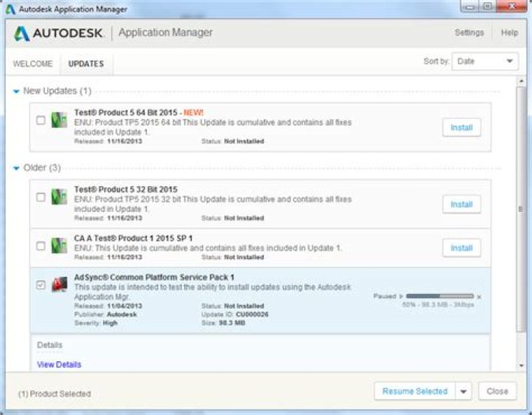Check Test Product 5 32 Bit checkbox
The image size is (532, 415).
41,197
